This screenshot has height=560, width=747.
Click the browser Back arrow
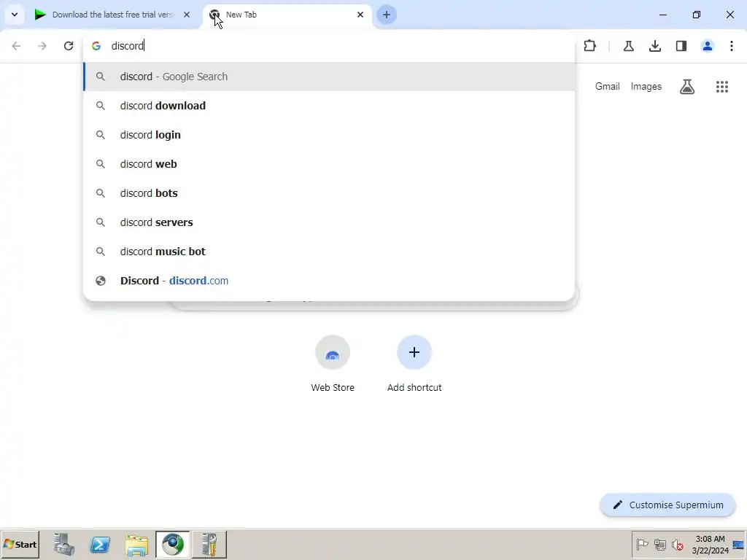(x=16, y=46)
